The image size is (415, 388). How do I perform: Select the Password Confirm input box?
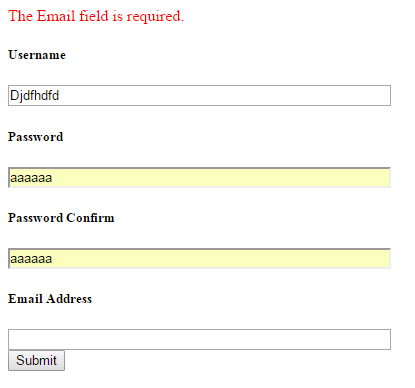[x=199, y=259]
